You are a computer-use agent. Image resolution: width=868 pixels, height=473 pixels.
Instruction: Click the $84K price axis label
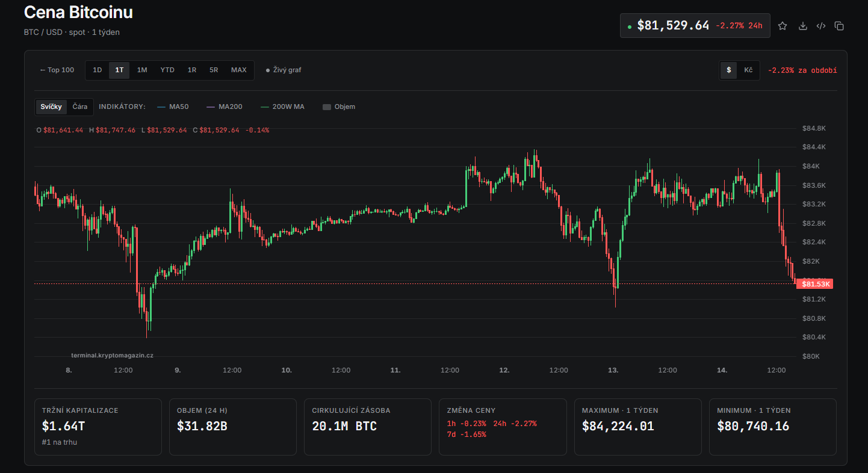pos(811,166)
